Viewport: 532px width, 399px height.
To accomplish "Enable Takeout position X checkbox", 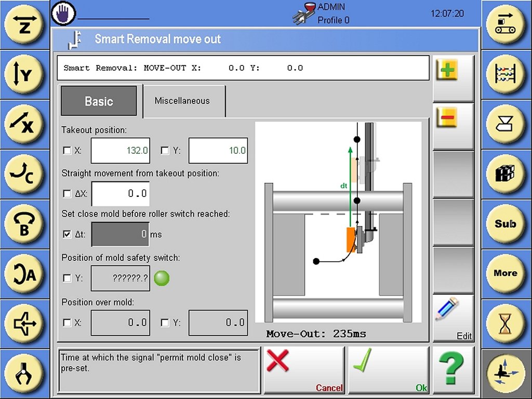I will pyautogui.click(x=67, y=151).
